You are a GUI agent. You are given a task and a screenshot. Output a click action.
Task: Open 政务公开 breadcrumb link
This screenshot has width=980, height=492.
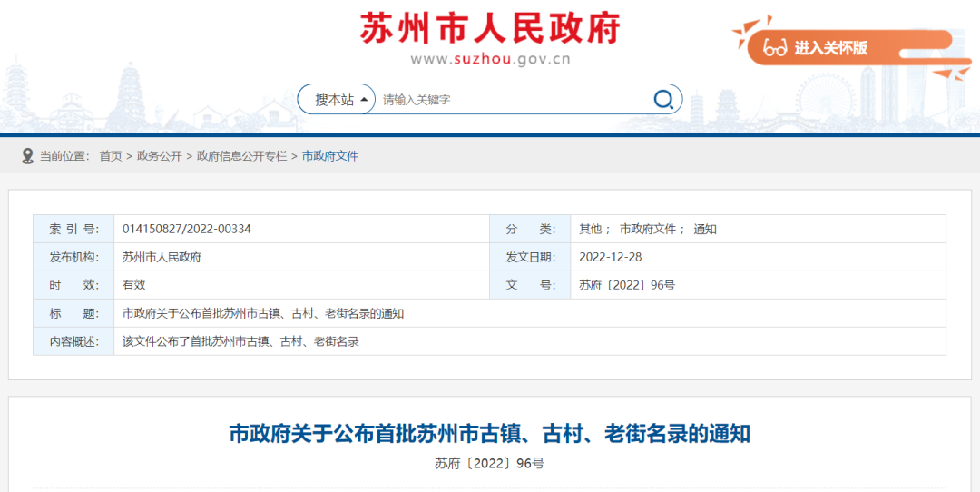click(x=160, y=156)
